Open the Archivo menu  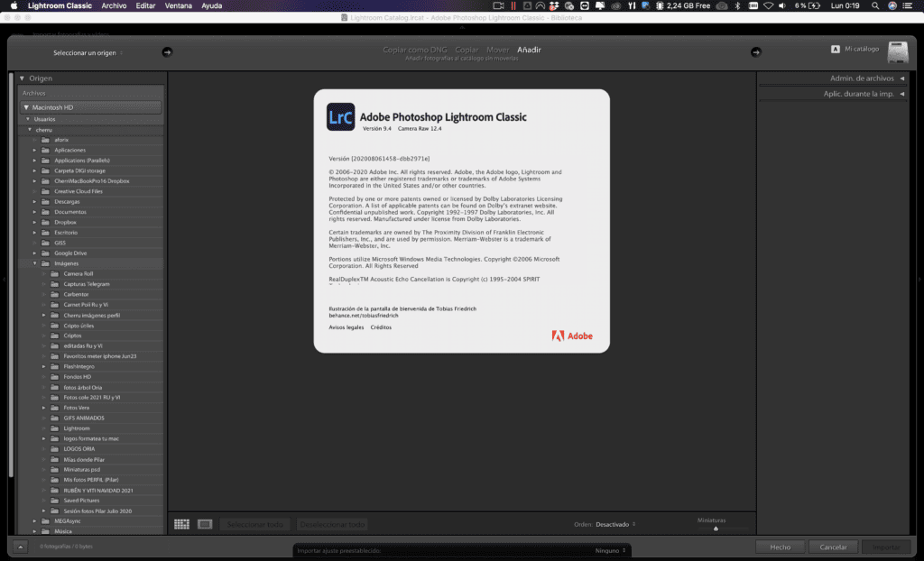(114, 6)
